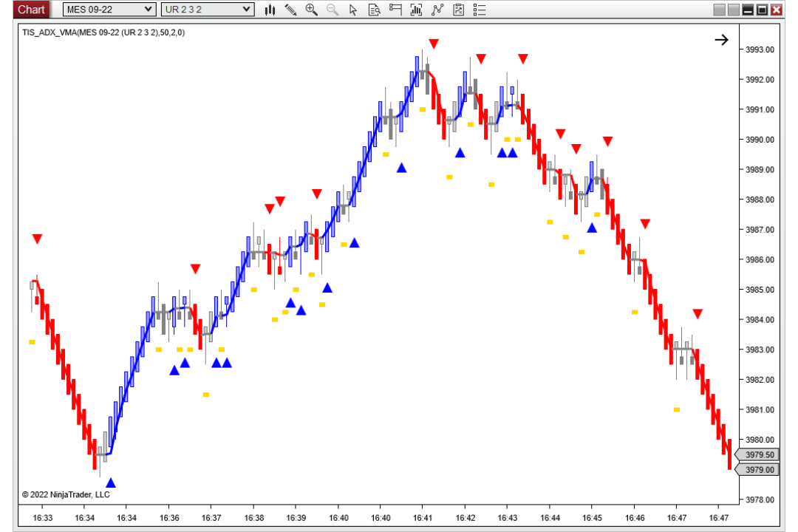Open chart Properties list icon
This screenshot has height=532, width=798.
pyautogui.click(x=480, y=10)
